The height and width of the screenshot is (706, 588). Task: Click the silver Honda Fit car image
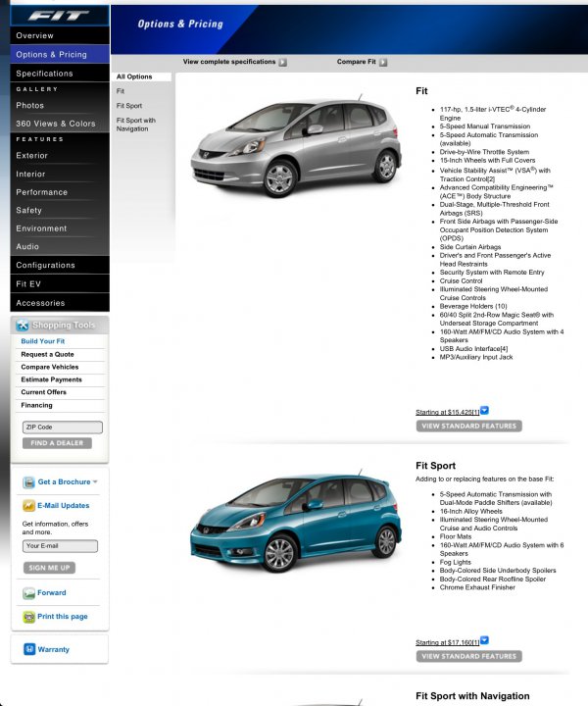pos(297,145)
